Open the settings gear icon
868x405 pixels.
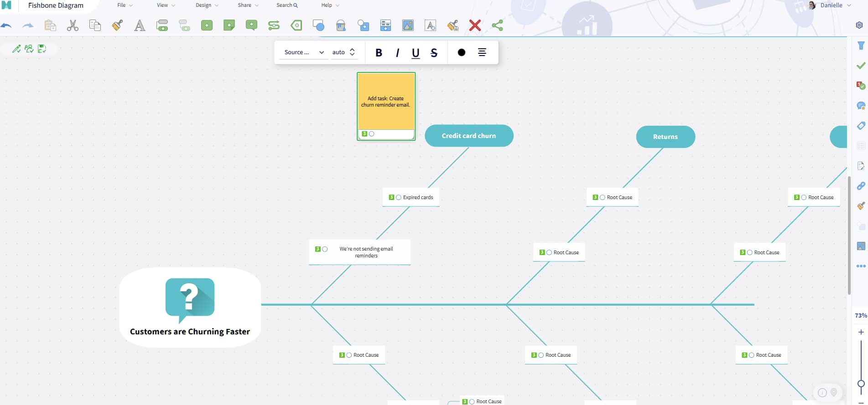coord(859,25)
